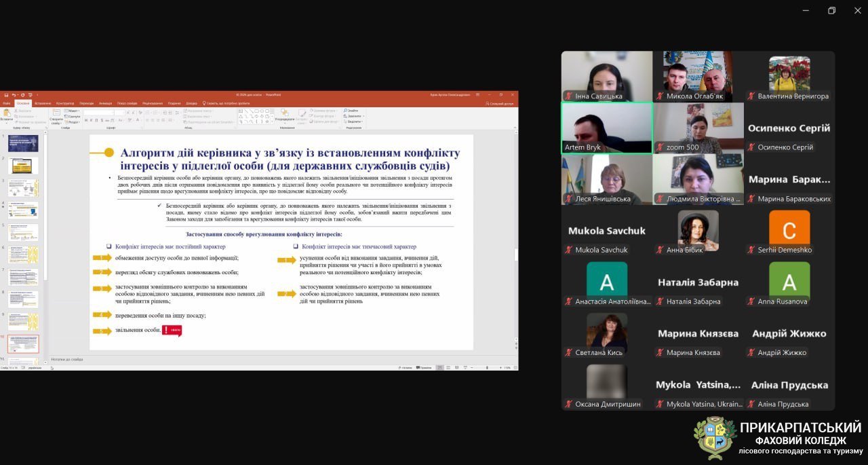Viewport: 868px width, 465px height.
Task: Select the first slide thumbnail in the slide panel
Action: click(23, 143)
